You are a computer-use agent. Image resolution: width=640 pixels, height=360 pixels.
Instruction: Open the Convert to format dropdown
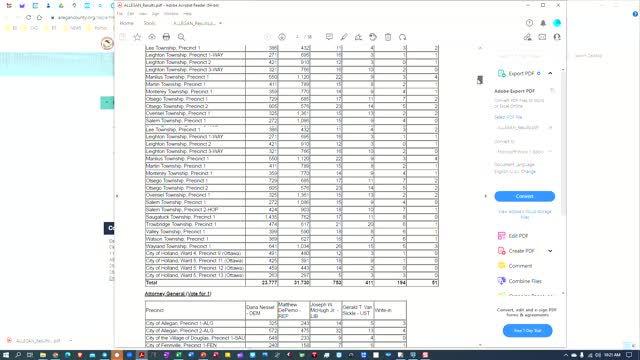tap(524, 151)
